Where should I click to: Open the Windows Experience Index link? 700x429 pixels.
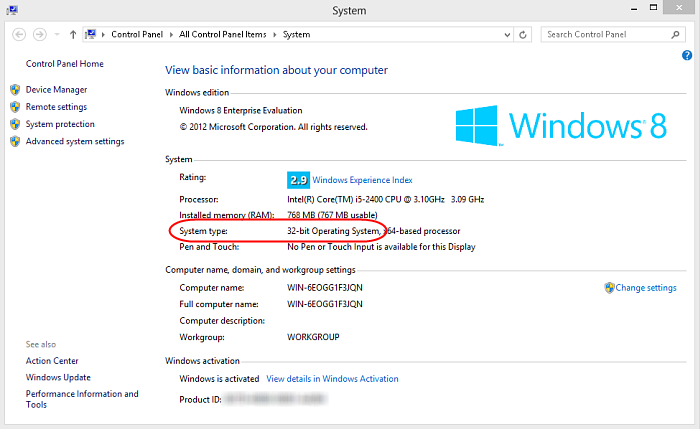point(362,180)
